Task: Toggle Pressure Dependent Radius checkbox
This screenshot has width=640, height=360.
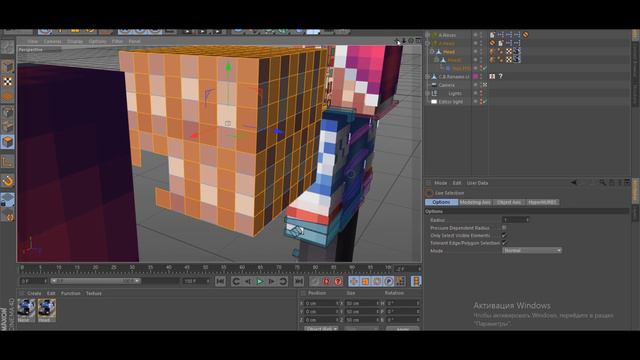Action: point(504,228)
